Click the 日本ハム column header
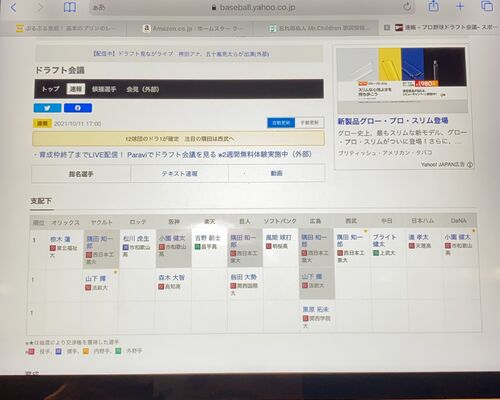500x400 pixels. tap(423, 221)
